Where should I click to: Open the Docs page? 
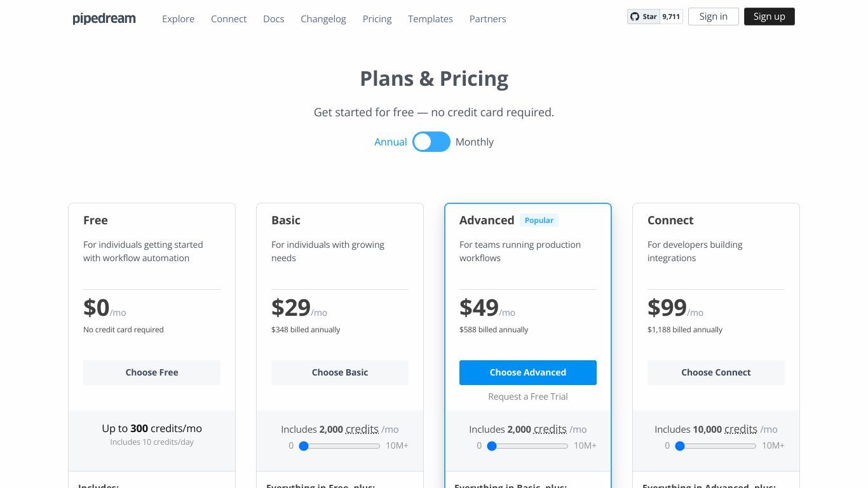point(273,19)
